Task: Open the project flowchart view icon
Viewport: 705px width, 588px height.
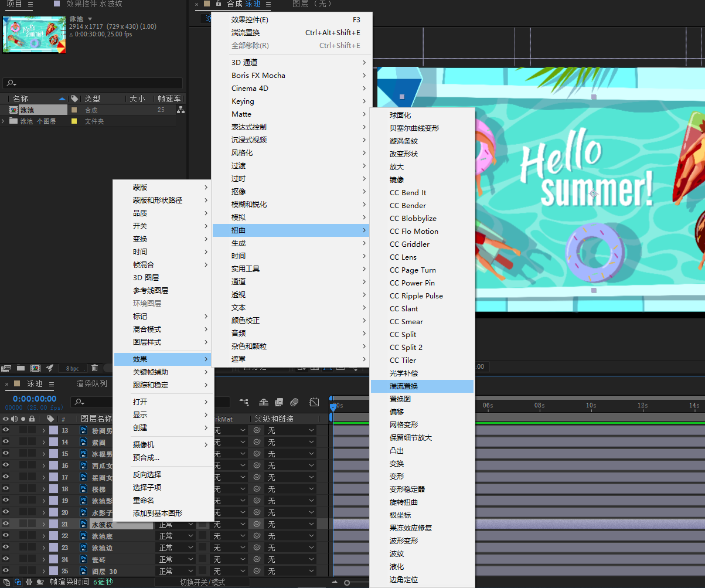Action: pos(180,110)
